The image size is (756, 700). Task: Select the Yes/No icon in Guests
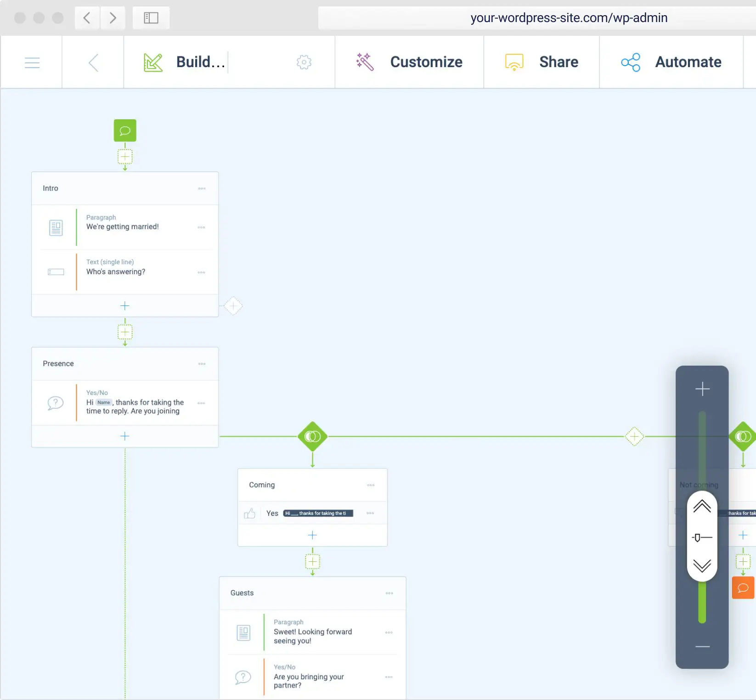pyautogui.click(x=243, y=677)
